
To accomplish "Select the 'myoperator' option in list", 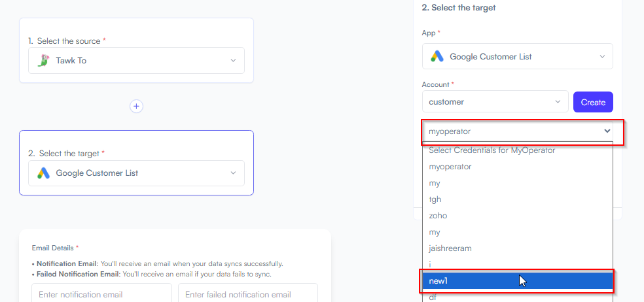I will click(x=518, y=167).
